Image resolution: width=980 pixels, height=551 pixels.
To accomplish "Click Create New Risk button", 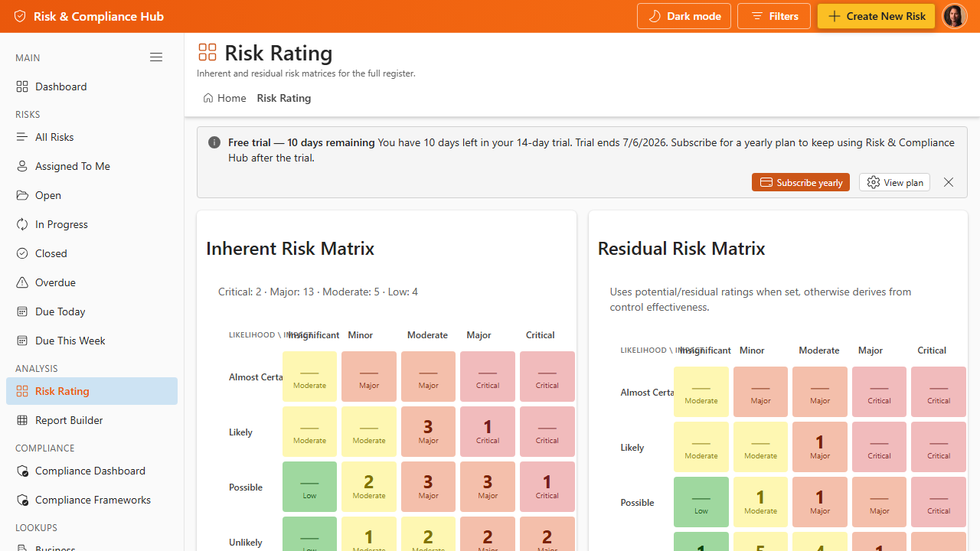I will coord(876,16).
